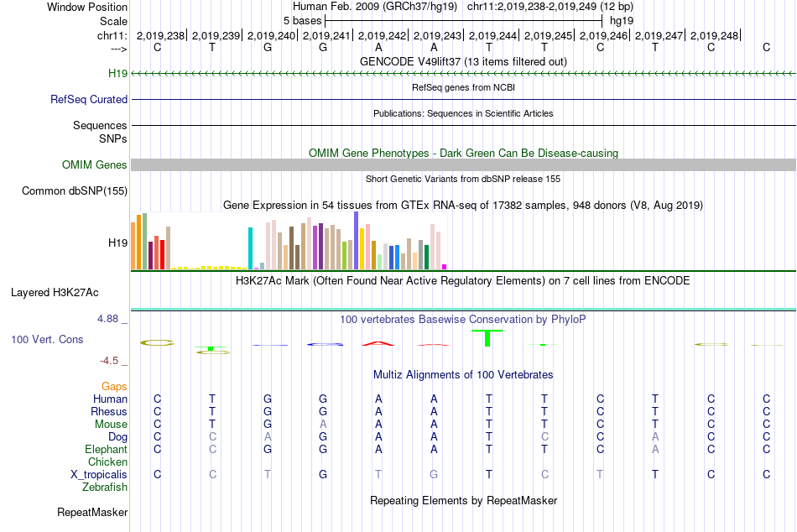Click the small magenta GTEx bar
797x532 pixels.
tap(445, 267)
